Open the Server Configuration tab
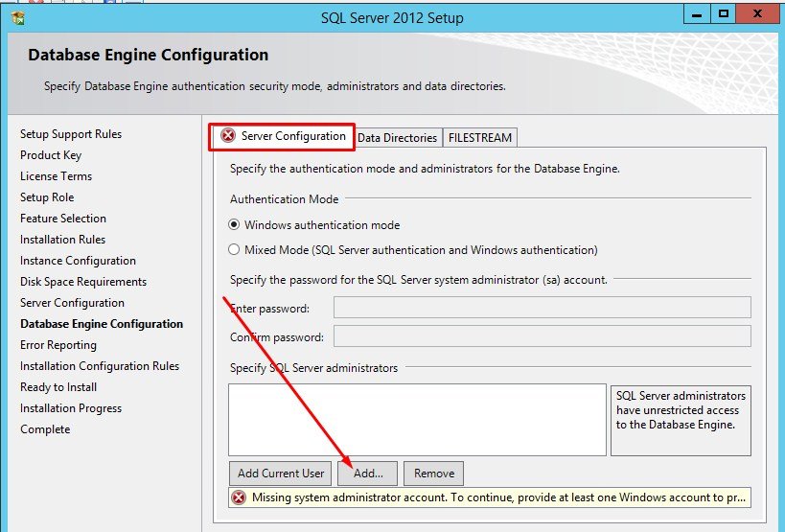Viewport: 785px width, 532px height. pos(282,137)
